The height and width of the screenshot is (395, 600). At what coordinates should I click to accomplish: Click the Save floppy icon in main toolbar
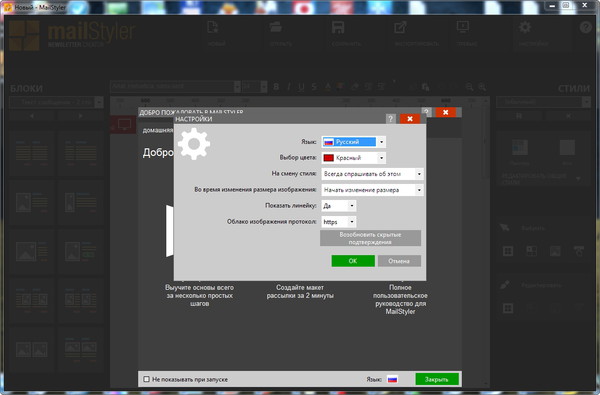338,28
